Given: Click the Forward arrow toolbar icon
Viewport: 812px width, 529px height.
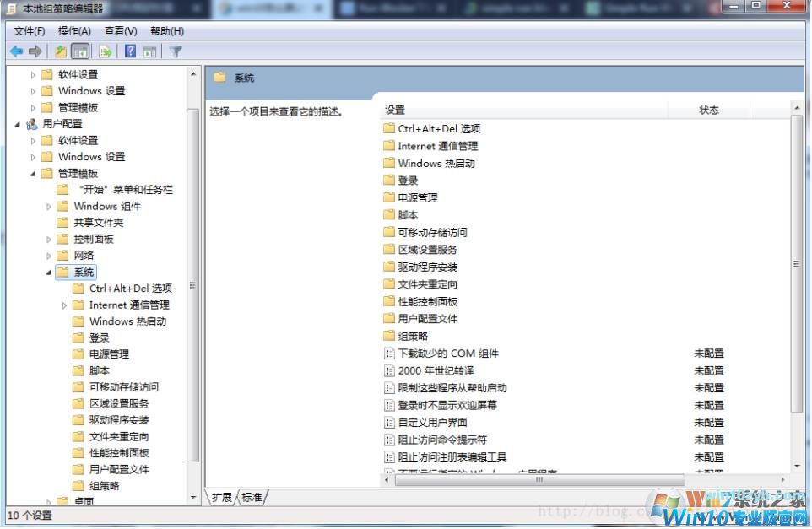Looking at the screenshot, I should [x=35, y=51].
